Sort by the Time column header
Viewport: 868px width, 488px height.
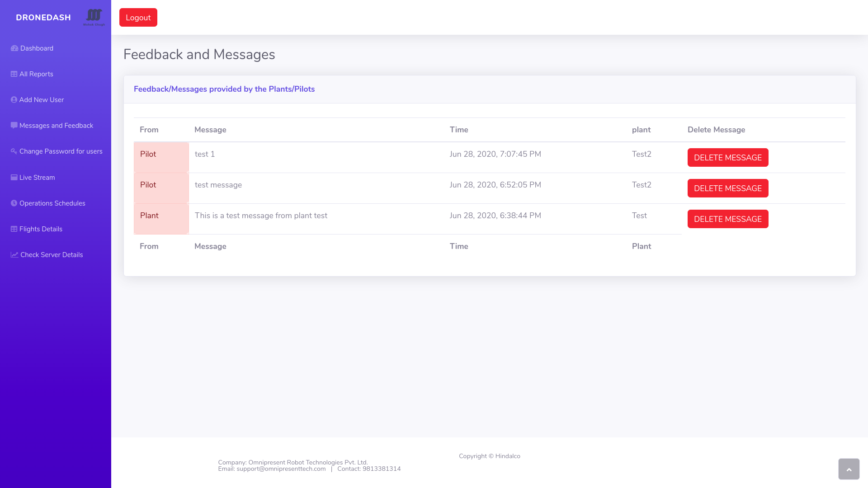tap(458, 130)
